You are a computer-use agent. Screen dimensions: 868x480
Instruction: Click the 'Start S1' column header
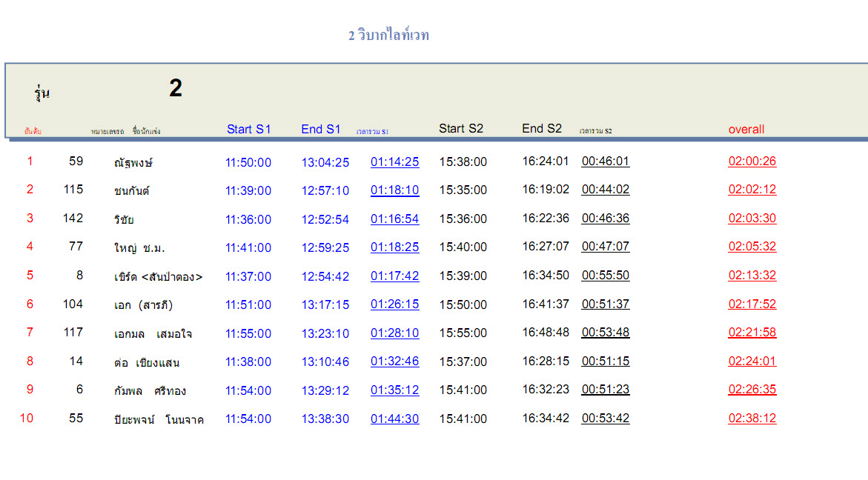pos(249,130)
